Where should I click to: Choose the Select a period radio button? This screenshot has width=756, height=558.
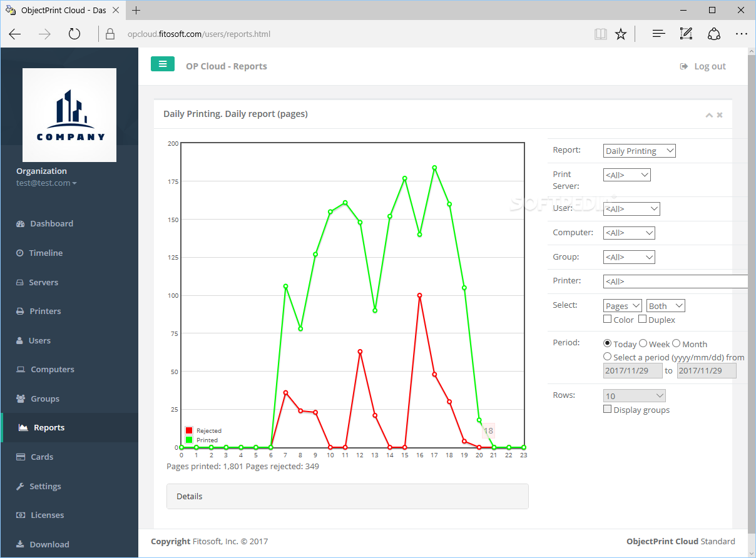pyautogui.click(x=608, y=357)
